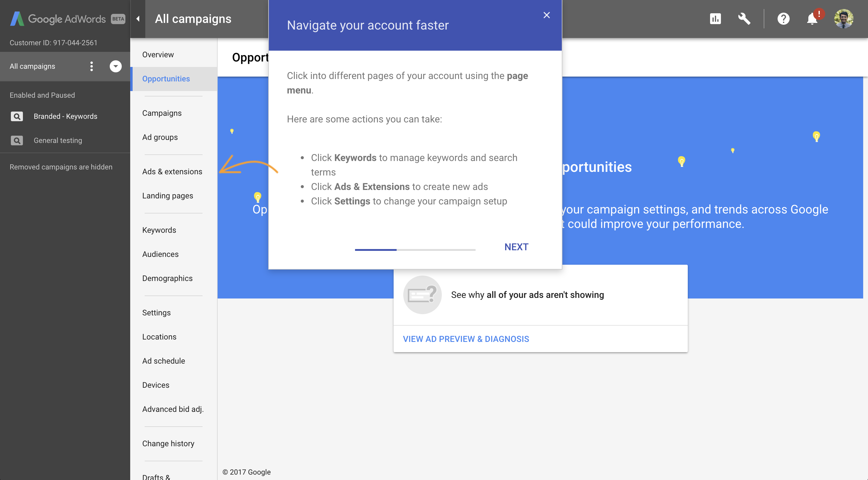The height and width of the screenshot is (480, 868).
Task: Open the Branded - Keywords campaign
Action: pos(65,116)
